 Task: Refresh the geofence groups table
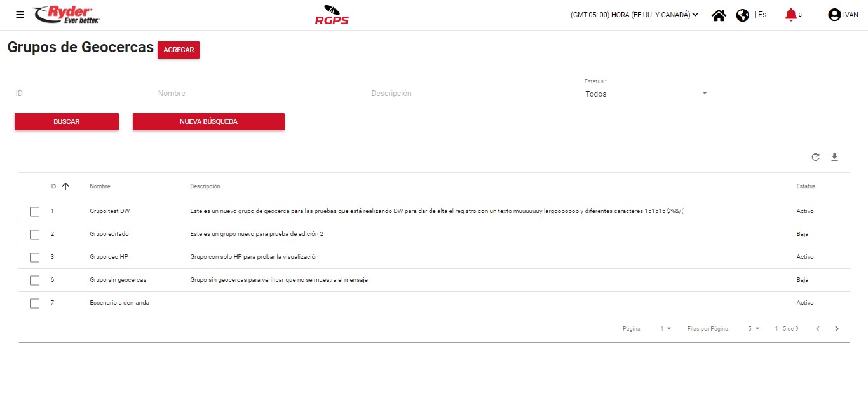click(x=815, y=157)
